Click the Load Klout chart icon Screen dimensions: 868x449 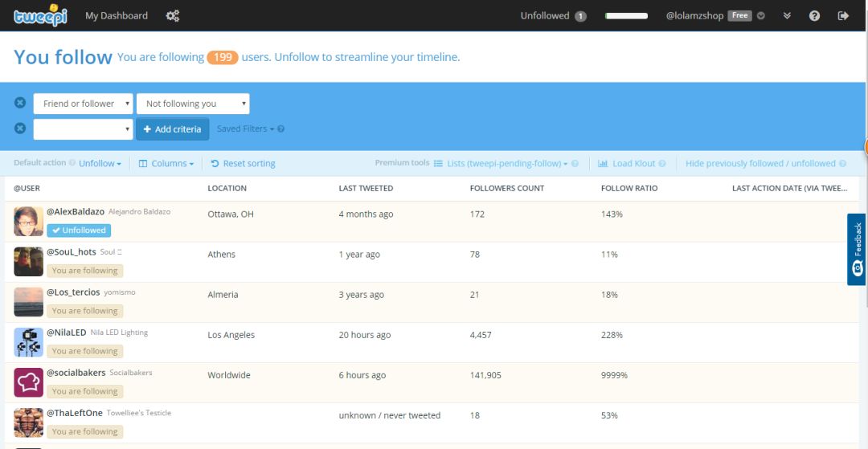click(603, 164)
